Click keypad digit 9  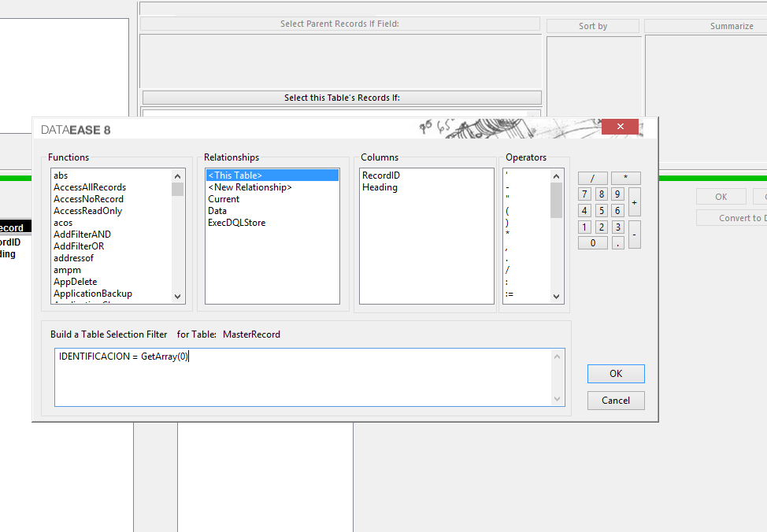coord(618,194)
